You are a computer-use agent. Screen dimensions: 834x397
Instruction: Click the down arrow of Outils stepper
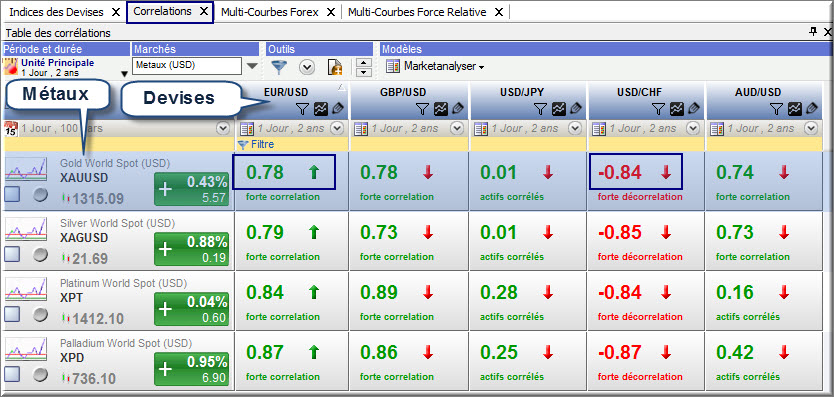coord(363,72)
